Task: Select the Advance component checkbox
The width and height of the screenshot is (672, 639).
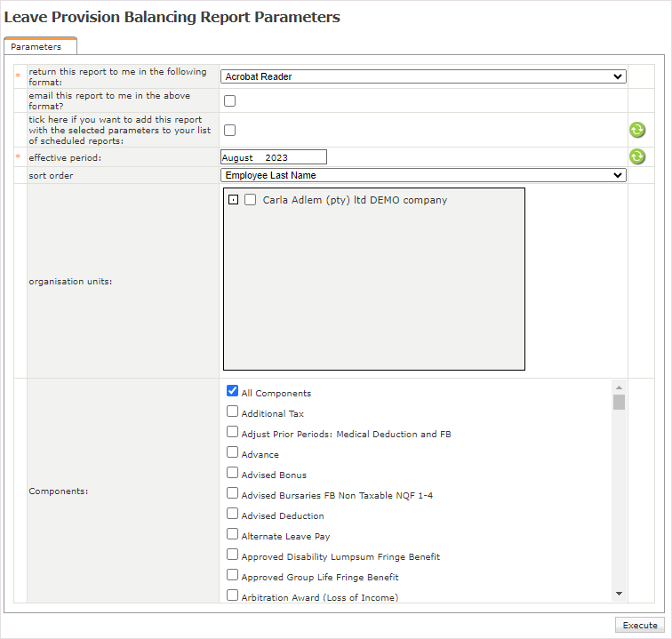Action: (232, 452)
